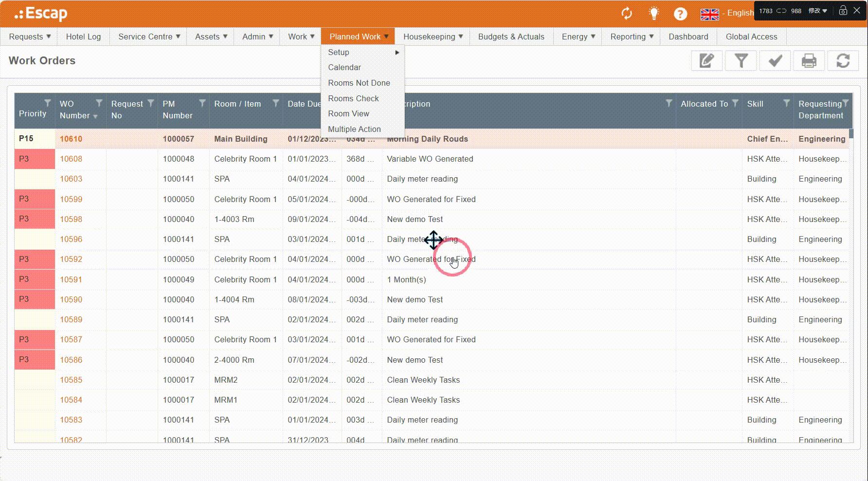Image resolution: width=868 pixels, height=481 pixels.
Task: Filter the PM Number column
Action: tap(202, 103)
